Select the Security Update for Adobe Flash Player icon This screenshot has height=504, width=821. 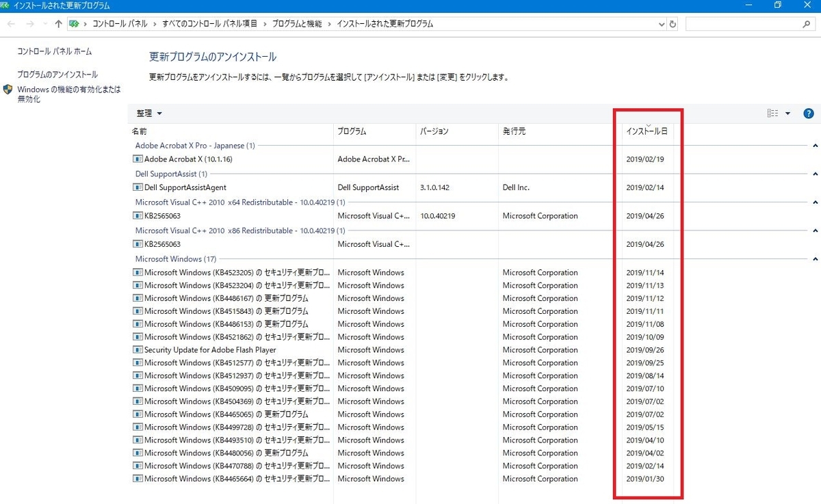pyautogui.click(x=138, y=350)
